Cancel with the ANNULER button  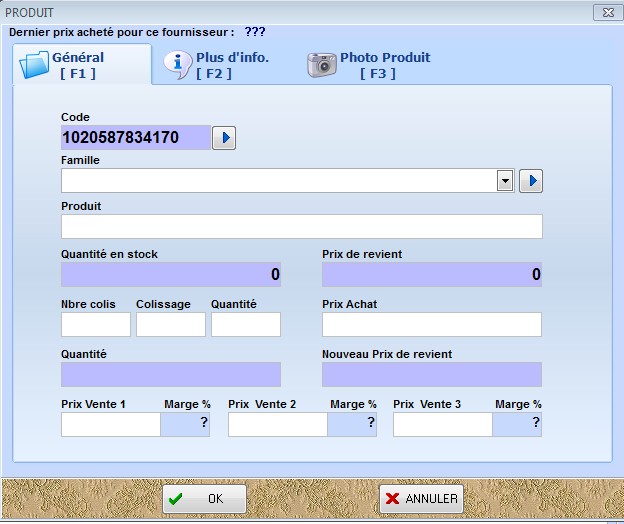421,499
